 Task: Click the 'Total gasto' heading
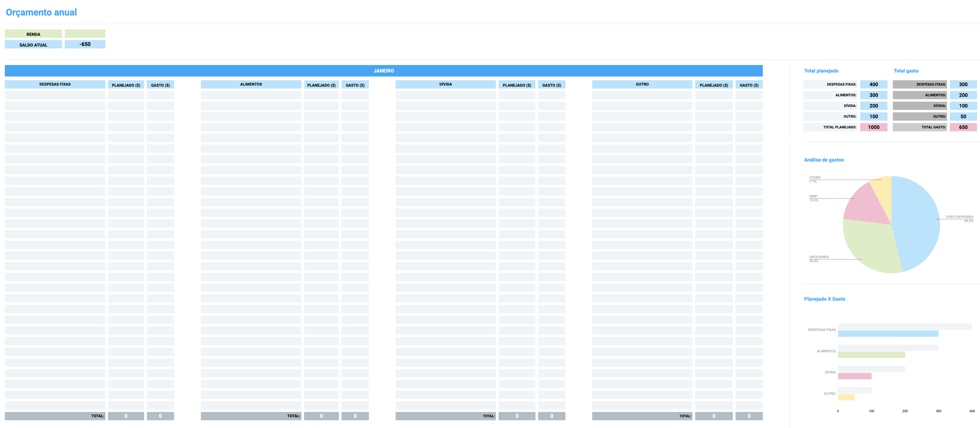click(906, 71)
